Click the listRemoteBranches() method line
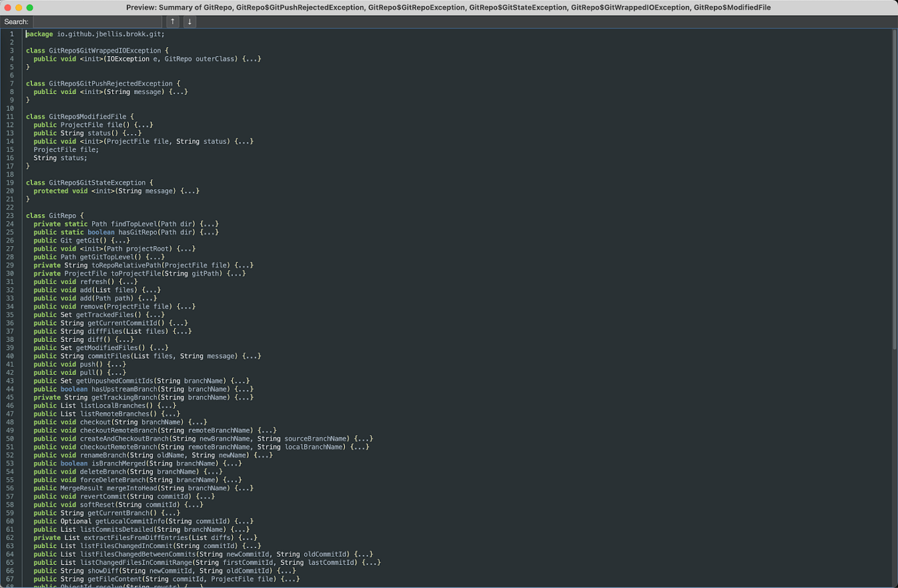898x588 pixels. pos(107,414)
